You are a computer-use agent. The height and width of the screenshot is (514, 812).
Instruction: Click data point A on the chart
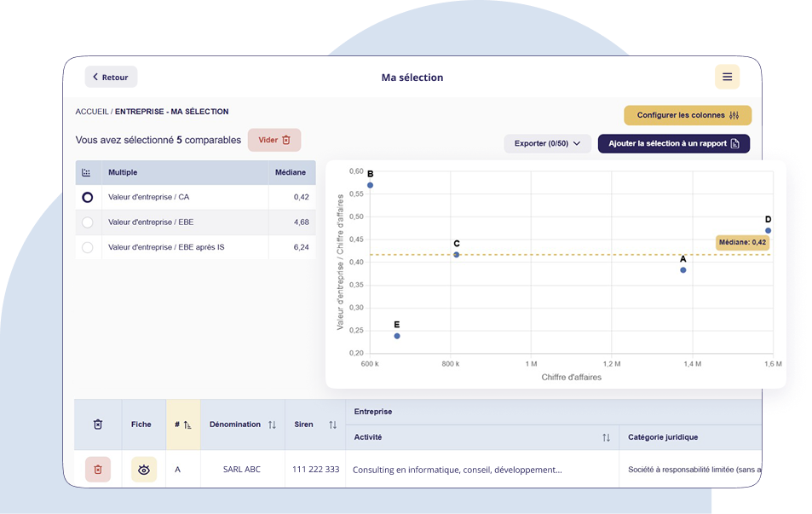pyautogui.click(x=683, y=270)
